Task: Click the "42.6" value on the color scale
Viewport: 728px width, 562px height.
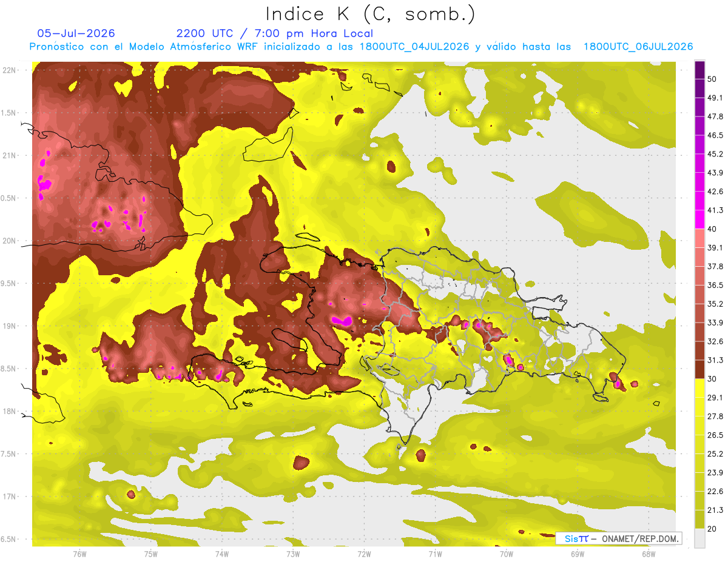Action: pyautogui.click(x=715, y=192)
